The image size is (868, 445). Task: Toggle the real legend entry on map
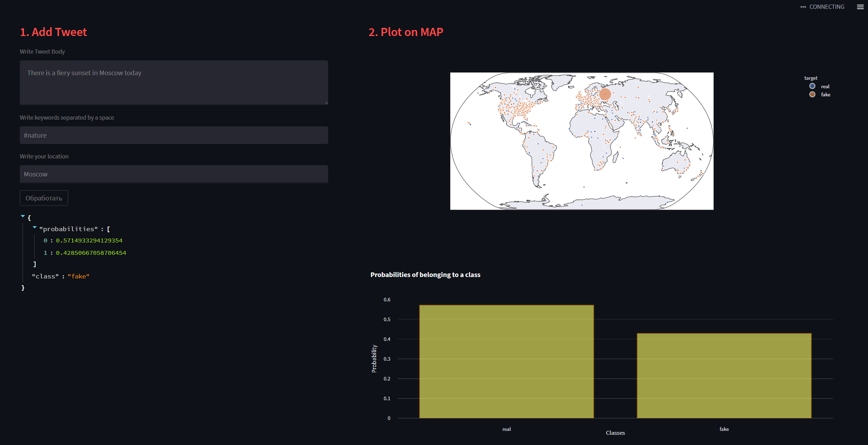819,86
